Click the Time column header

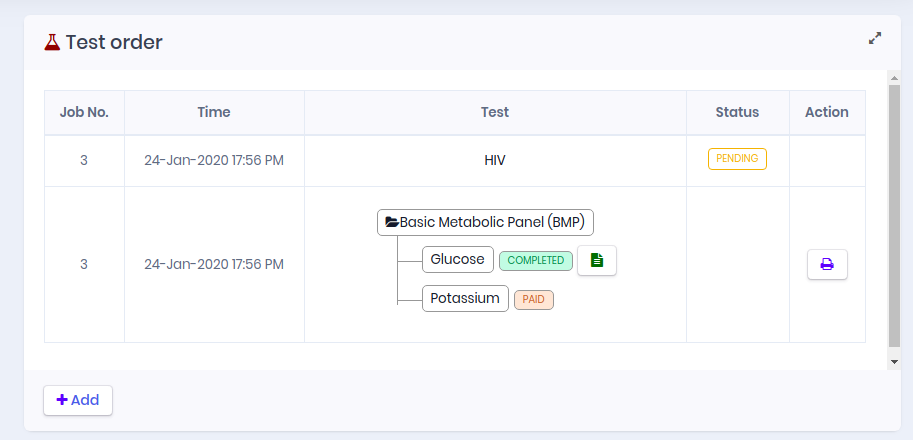pos(214,112)
